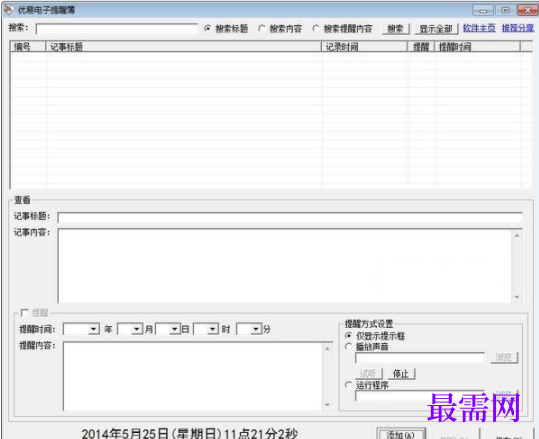Focus the search text field
This screenshot has width=539, height=439.
(x=117, y=29)
